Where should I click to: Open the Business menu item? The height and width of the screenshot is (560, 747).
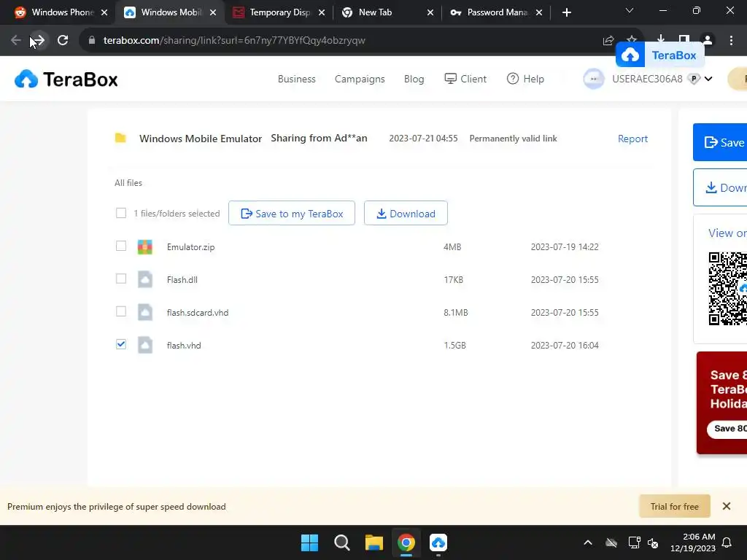pos(297,79)
